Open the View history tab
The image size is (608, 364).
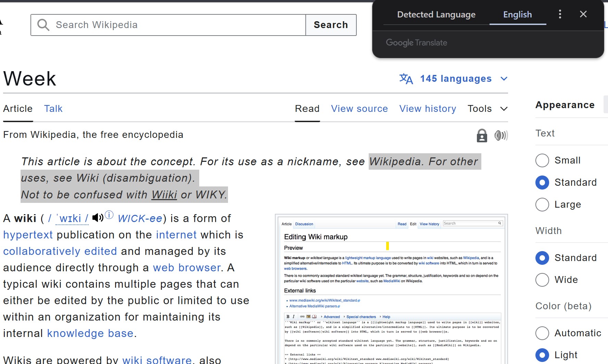click(428, 109)
